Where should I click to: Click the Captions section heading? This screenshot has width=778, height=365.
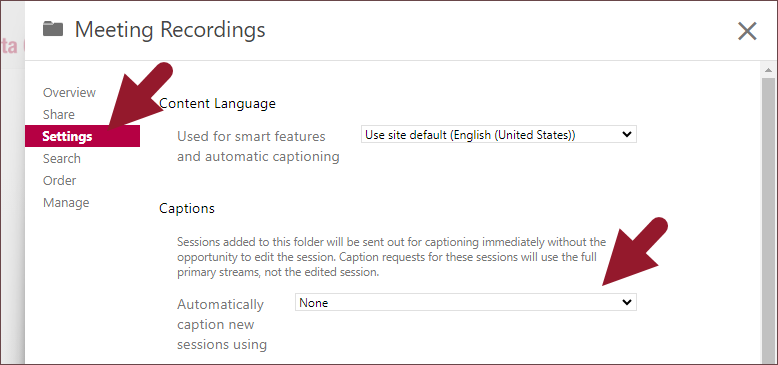(187, 208)
